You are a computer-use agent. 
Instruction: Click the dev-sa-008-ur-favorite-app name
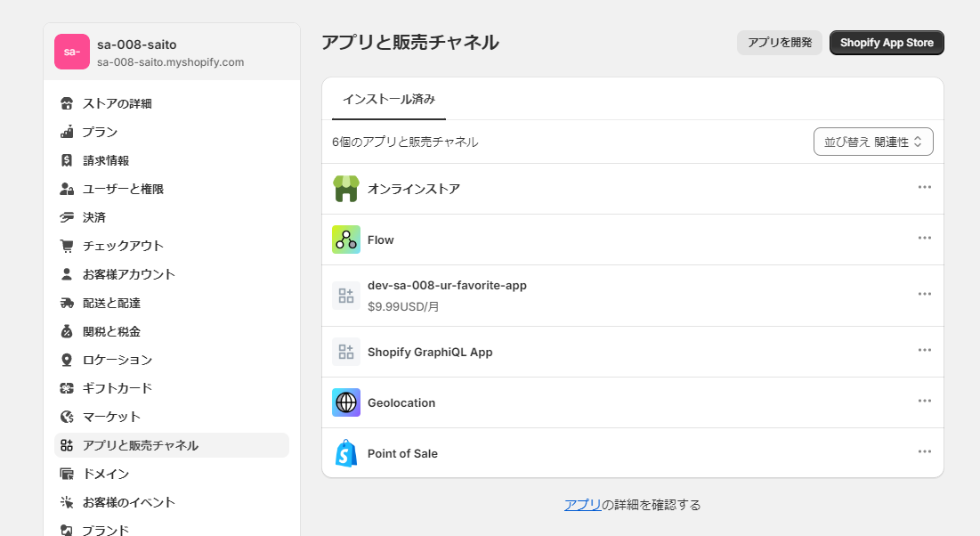pos(447,285)
